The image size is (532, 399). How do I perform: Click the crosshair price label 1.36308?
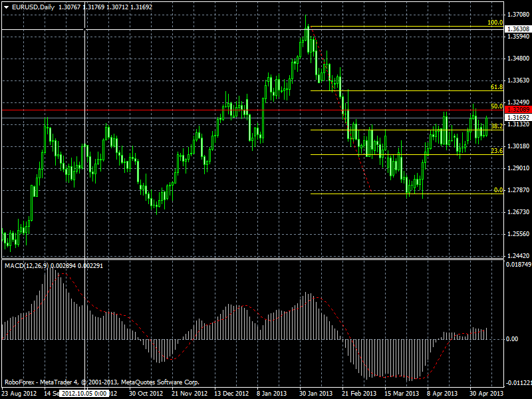coord(518,29)
